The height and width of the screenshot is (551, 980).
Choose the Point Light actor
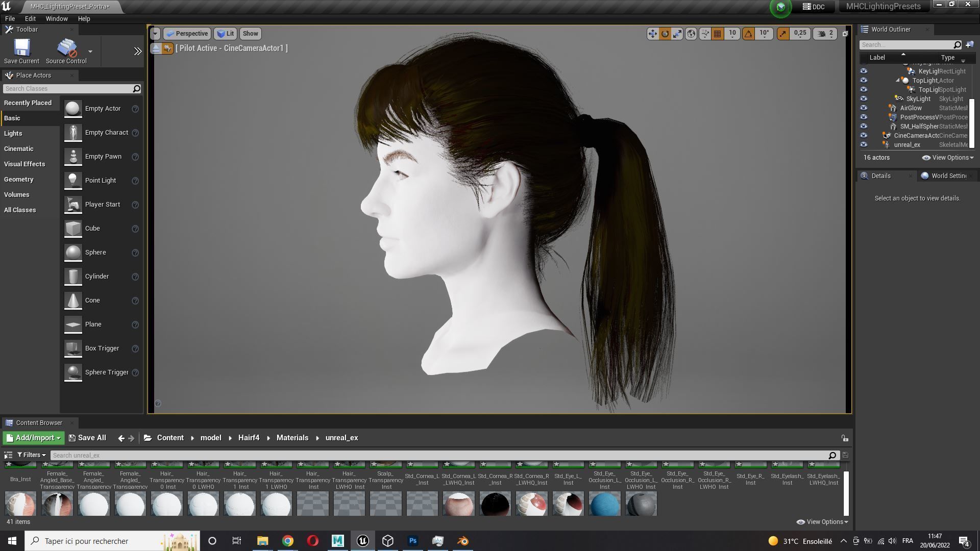coord(102,181)
